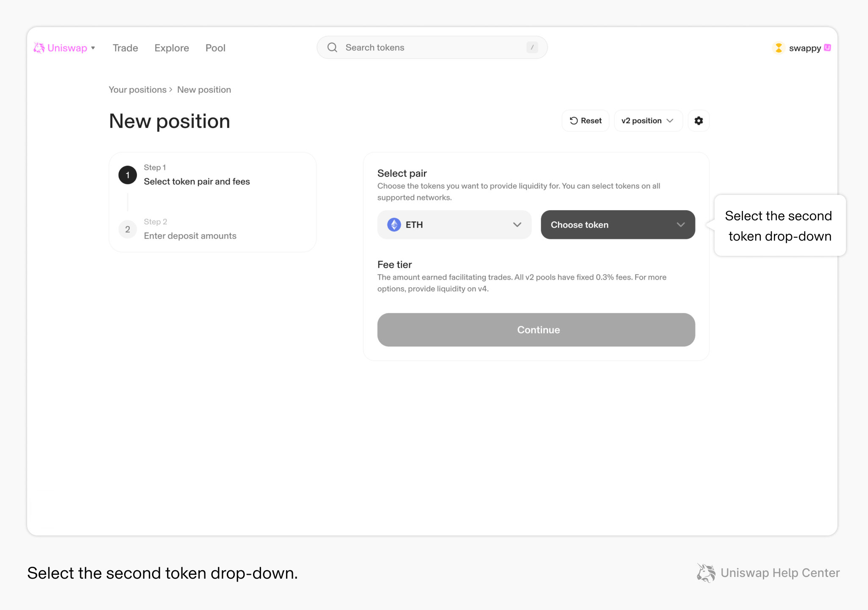Open the v2 position version dropdown

(x=648, y=121)
